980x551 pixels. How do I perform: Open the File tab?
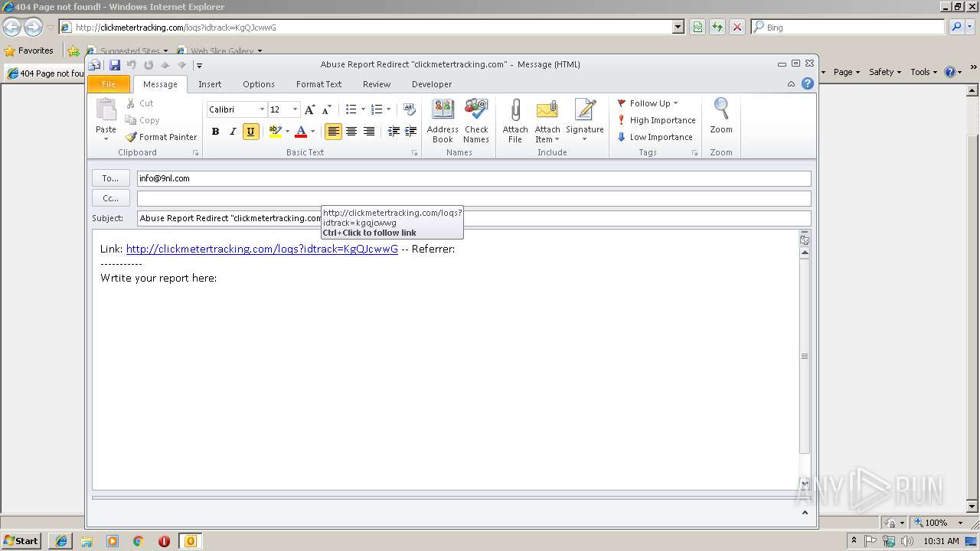click(109, 84)
